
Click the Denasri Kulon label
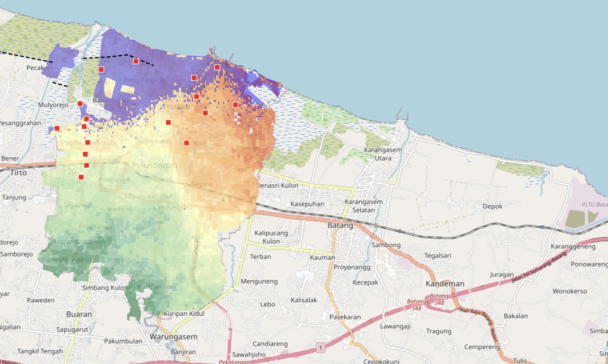pos(277,186)
